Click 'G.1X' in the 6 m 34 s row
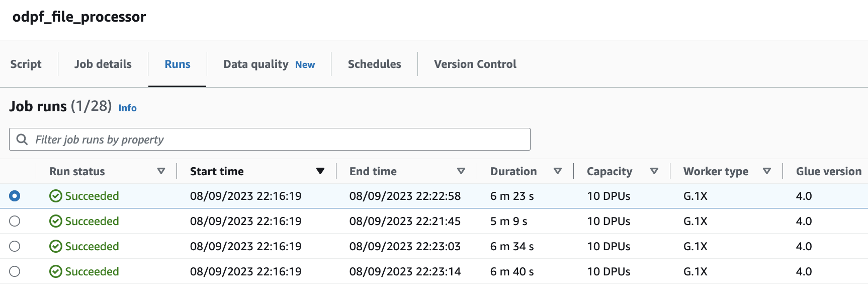 (x=696, y=246)
